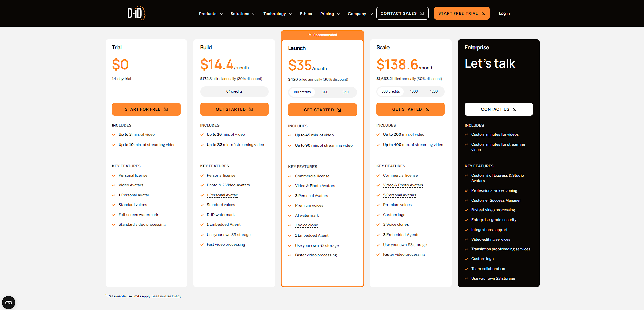The height and width of the screenshot is (310, 644).
Task: Click 'Up to 400 min. of streaming video'
Action: click(x=413, y=145)
